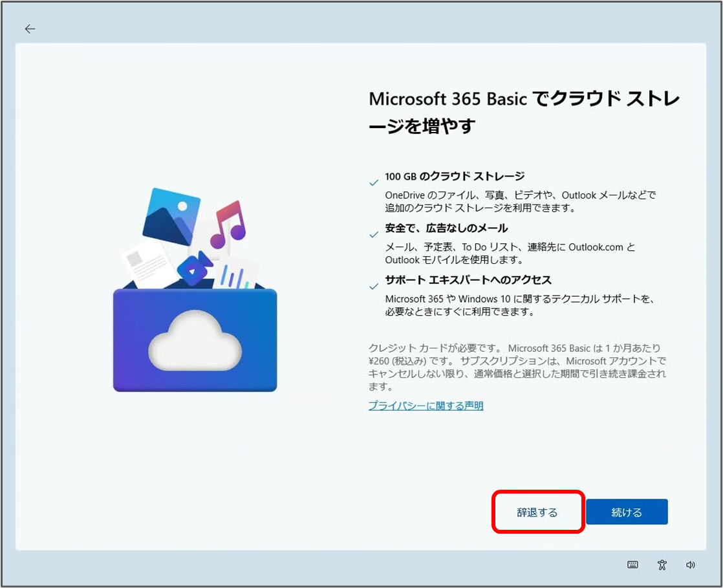Open the on-screen keyboard icon

[x=632, y=564]
